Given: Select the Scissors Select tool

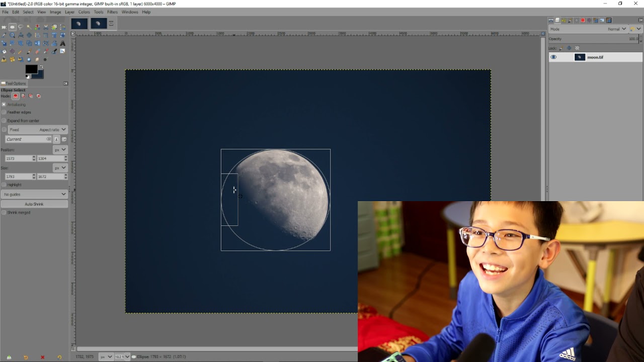Looking at the screenshot, I should point(46,27).
